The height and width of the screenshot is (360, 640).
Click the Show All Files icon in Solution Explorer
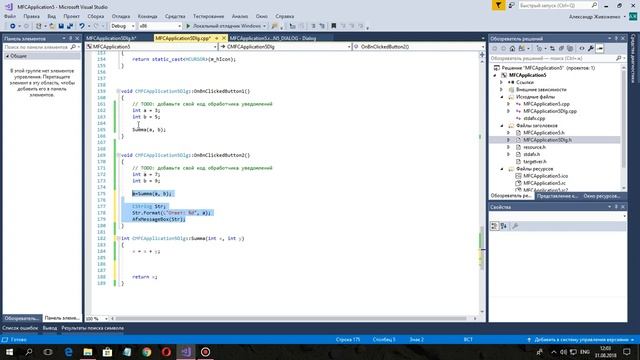tap(570, 49)
